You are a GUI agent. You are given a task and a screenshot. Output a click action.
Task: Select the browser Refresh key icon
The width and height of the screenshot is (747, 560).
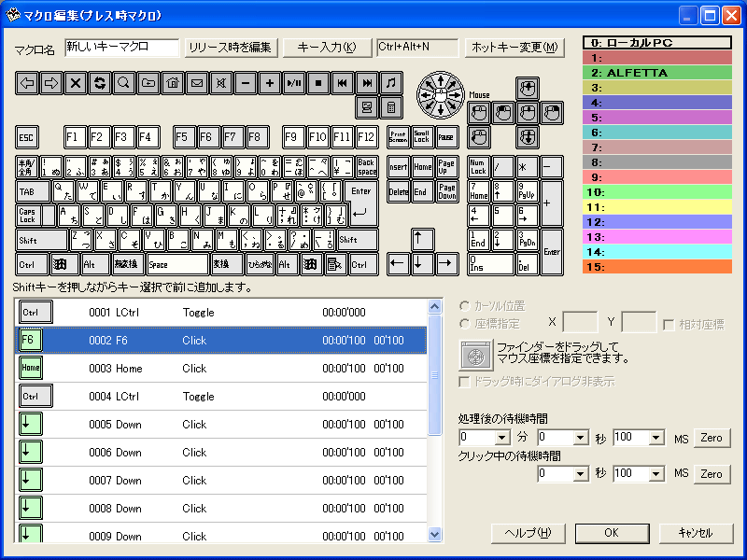click(x=100, y=83)
